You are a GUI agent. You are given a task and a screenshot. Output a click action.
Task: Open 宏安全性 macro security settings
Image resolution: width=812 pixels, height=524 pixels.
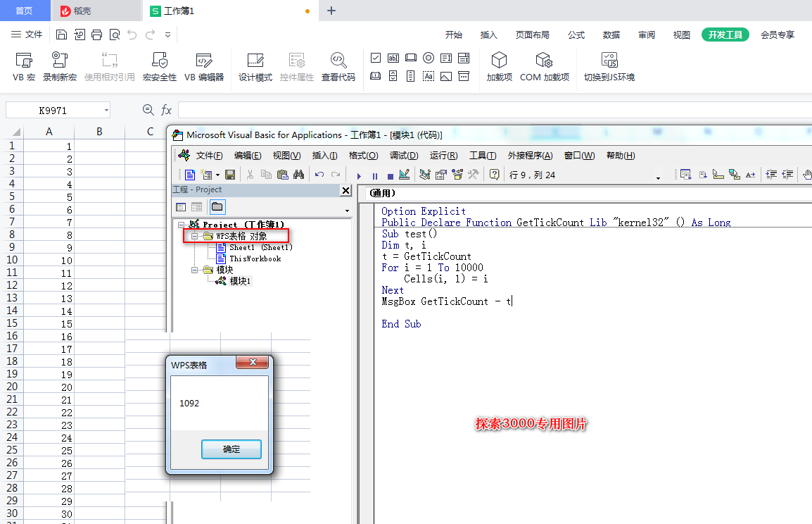[160, 67]
